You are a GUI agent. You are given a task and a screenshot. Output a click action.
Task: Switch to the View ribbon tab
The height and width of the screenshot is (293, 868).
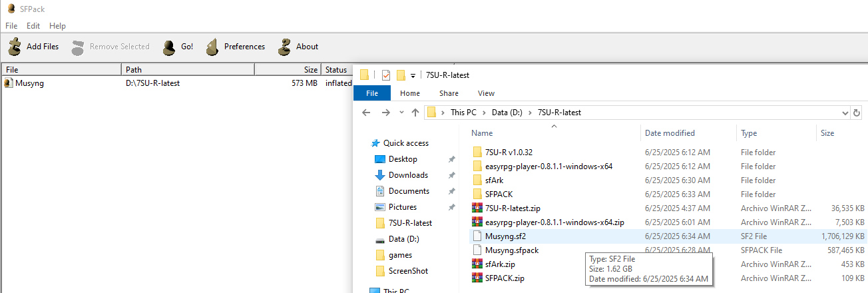pyautogui.click(x=486, y=93)
